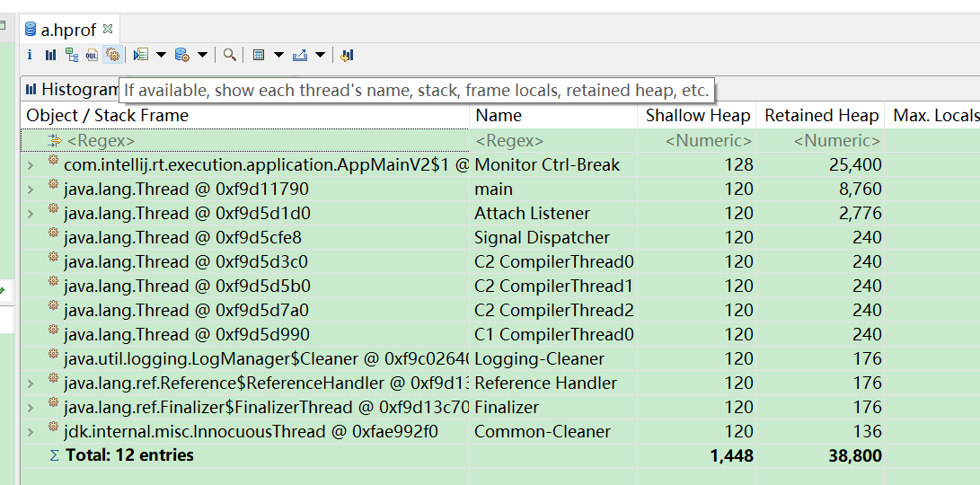Viewport: 980px width, 485px height.
Task: Click the Run Expert System Test icon
Action: pyautogui.click(x=141, y=55)
